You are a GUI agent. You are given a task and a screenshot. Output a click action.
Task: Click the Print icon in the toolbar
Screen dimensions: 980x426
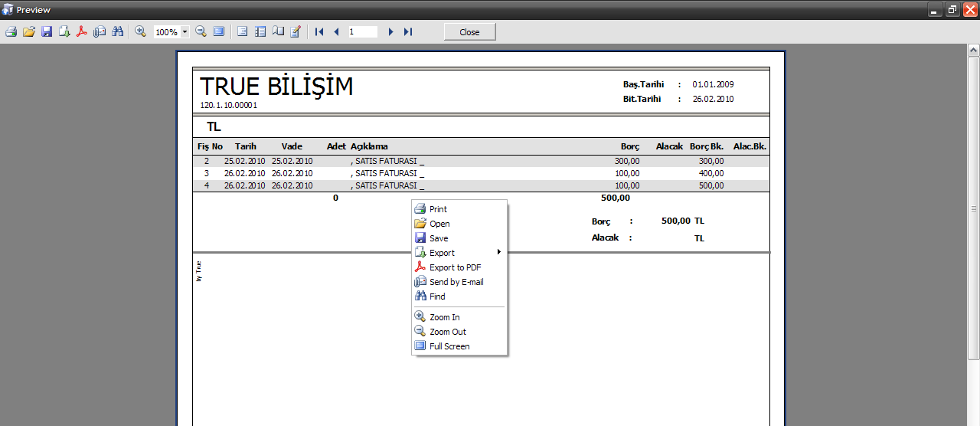tap(11, 32)
